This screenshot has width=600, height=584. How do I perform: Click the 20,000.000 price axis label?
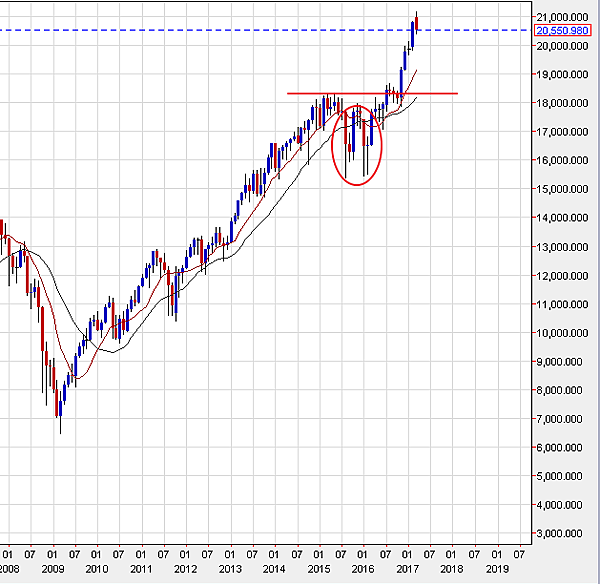coord(562,46)
